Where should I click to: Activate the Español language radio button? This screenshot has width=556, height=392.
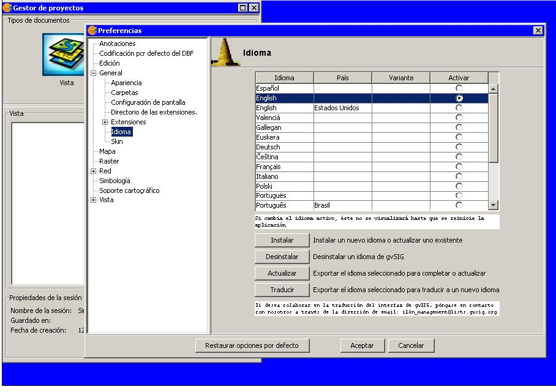459,88
